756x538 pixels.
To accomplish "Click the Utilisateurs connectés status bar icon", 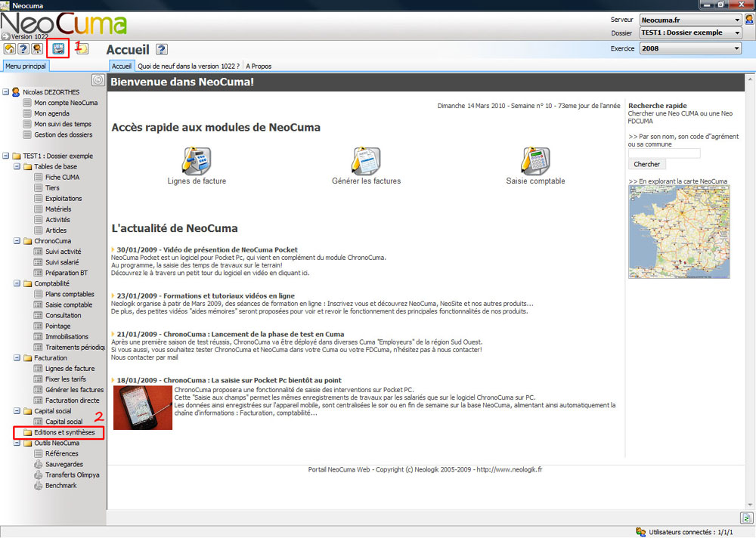I will click(x=641, y=532).
